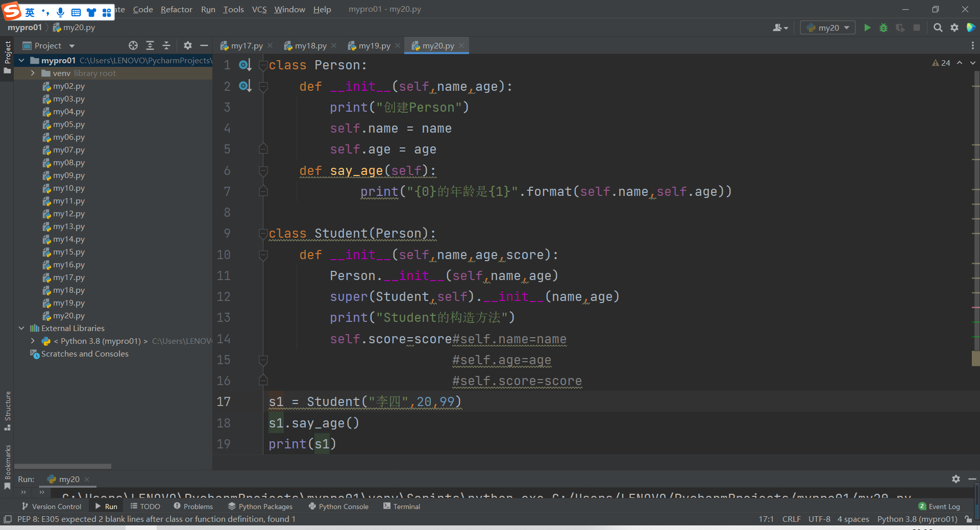The image size is (980, 530).
Task: Click the UTF-8 encoding in status bar
Action: (819, 519)
